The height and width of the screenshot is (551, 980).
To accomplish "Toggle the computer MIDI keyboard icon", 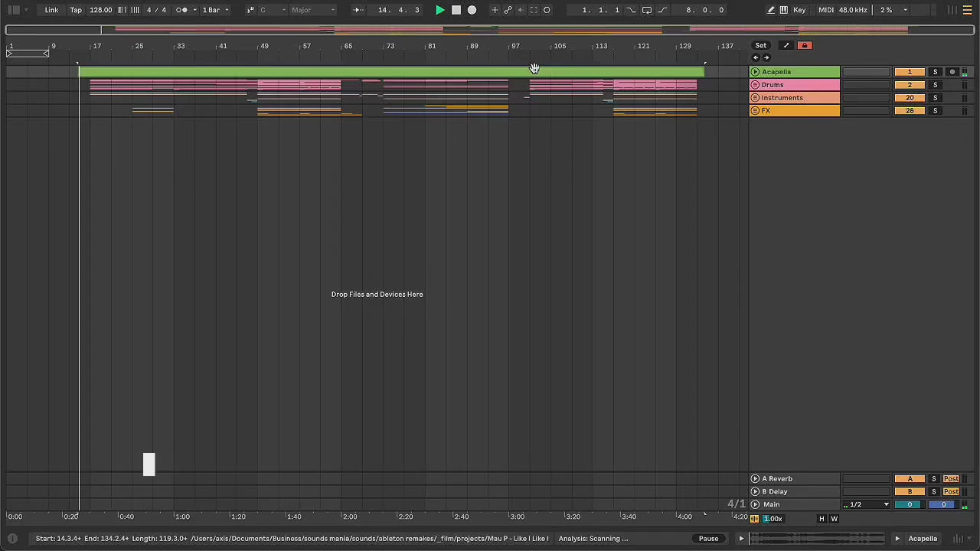I will point(783,10).
